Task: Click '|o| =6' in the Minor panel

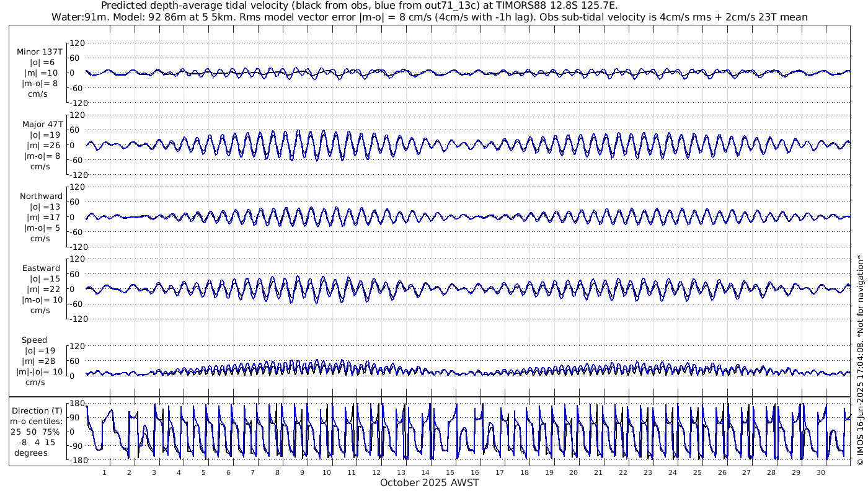Action: (42, 63)
